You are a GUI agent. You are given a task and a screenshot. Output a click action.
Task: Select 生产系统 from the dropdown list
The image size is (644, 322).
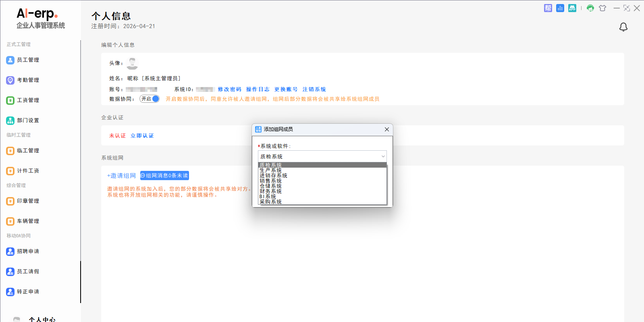(x=271, y=170)
